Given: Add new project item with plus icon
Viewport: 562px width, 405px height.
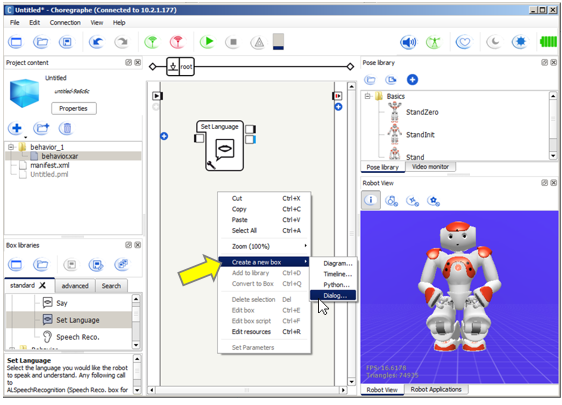Looking at the screenshot, I should pyautogui.click(x=16, y=128).
